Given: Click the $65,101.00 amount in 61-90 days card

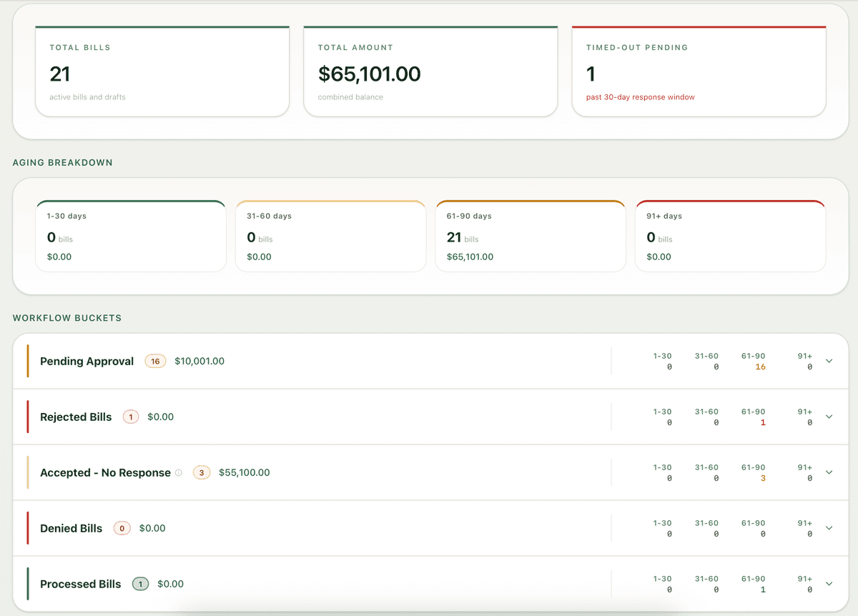Looking at the screenshot, I should click(470, 257).
